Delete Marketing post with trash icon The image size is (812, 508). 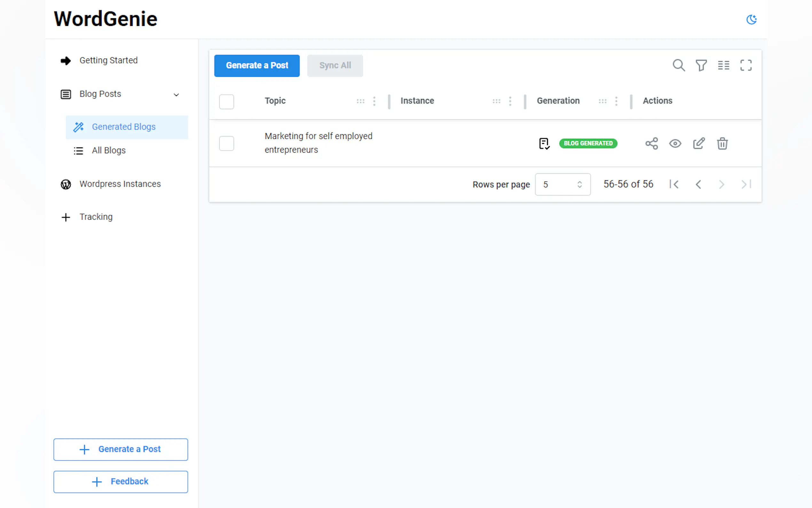tap(722, 143)
